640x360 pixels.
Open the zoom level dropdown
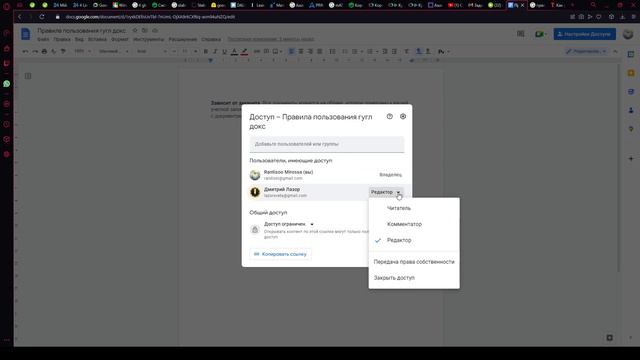[x=82, y=51]
